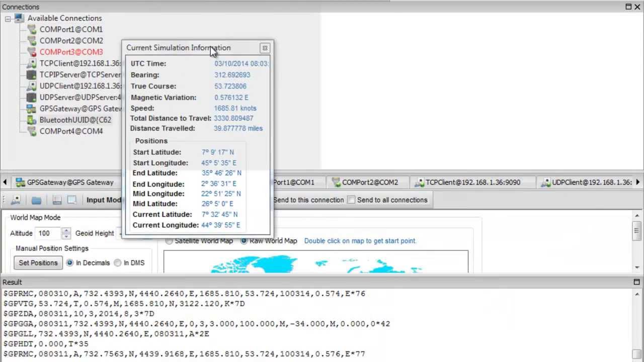Select the Satellite World Map radio button
644x362 pixels.
(x=170, y=241)
